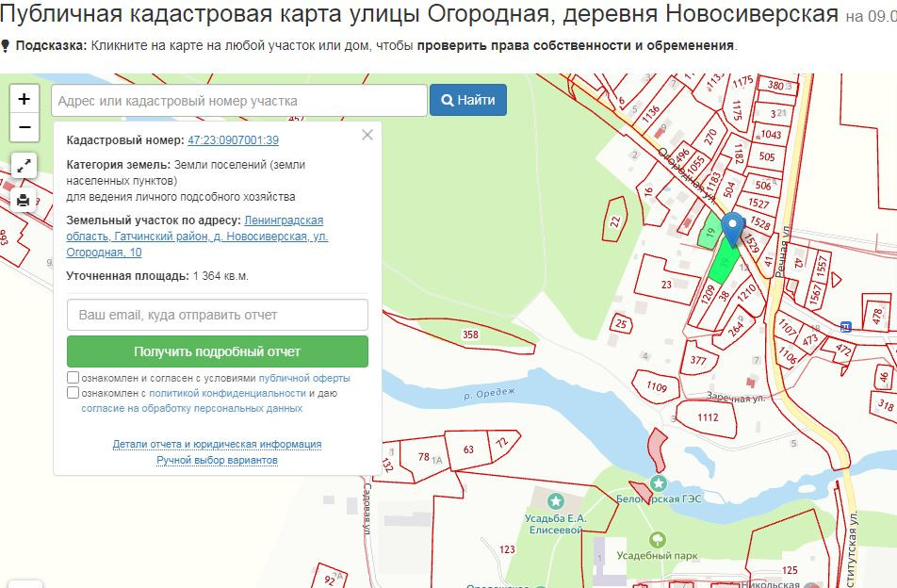Open the Огородная, 10 address link
Image resolution: width=897 pixels, height=588 pixels.
tap(197, 237)
